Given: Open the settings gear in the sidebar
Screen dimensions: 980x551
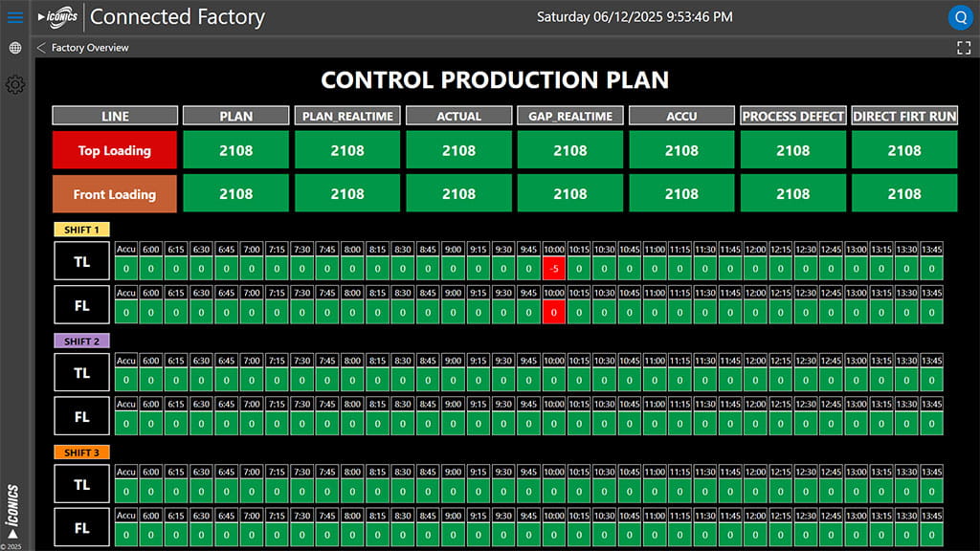Looking at the screenshot, I should click(14, 85).
